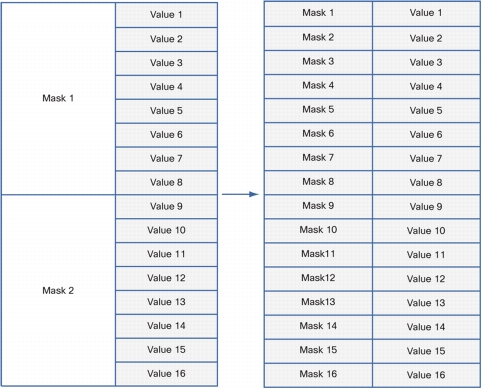Click the Mask 6 cell

[318, 134]
